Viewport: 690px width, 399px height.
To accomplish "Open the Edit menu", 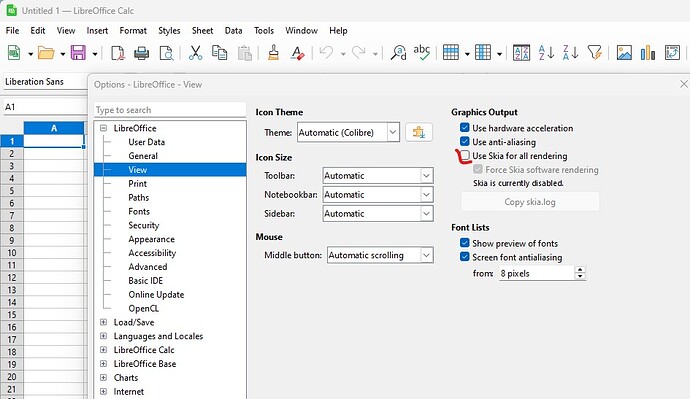I will click(38, 30).
